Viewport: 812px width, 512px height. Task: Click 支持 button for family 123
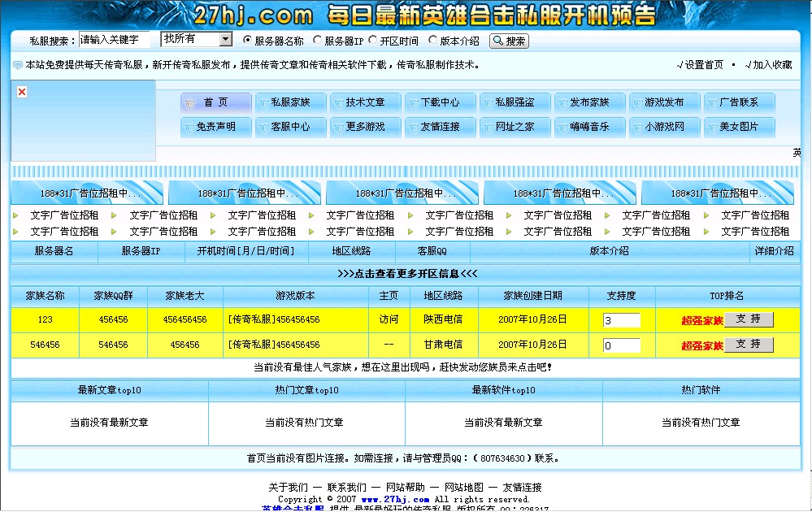click(x=749, y=319)
